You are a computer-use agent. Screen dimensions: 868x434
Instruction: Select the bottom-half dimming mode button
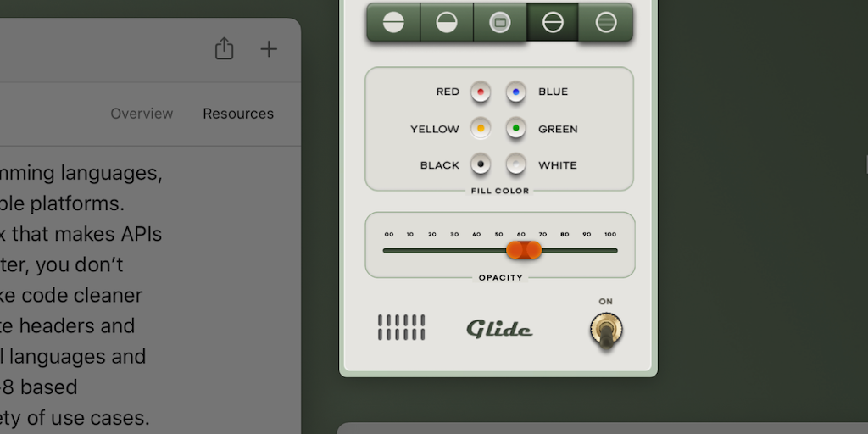(x=447, y=22)
